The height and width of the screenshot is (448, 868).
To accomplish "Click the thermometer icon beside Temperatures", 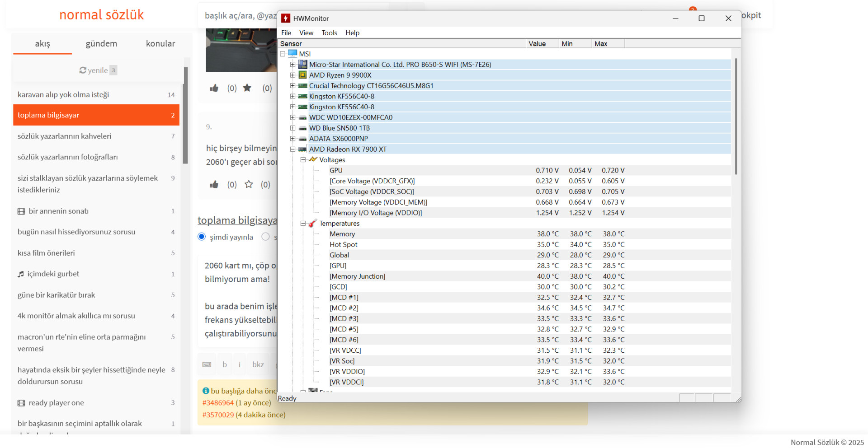I will coord(312,224).
